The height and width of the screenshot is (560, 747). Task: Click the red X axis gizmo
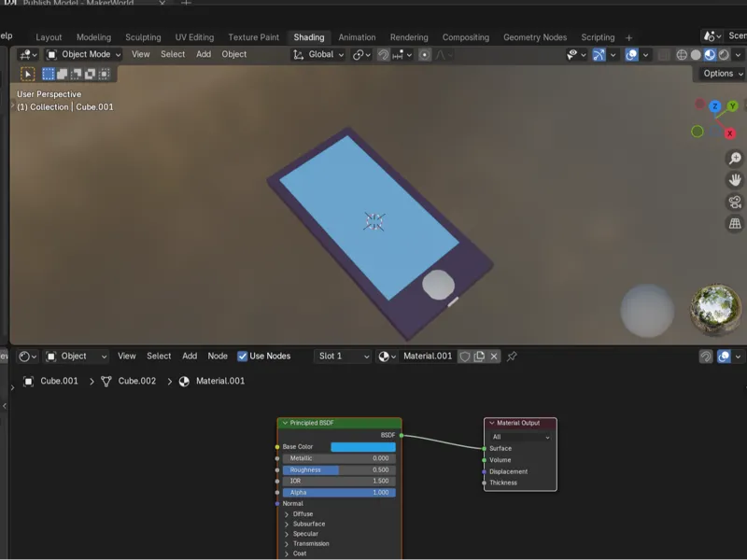729,133
